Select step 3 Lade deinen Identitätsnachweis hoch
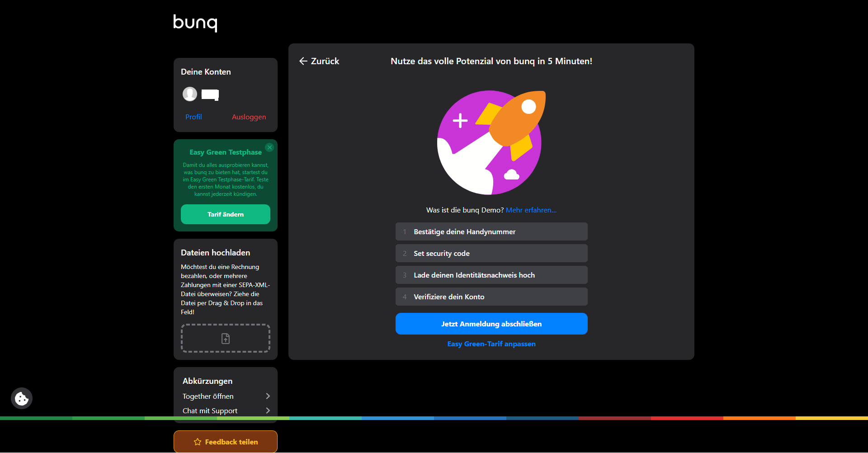This screenshot has width=868, height=453. [491, 275]
